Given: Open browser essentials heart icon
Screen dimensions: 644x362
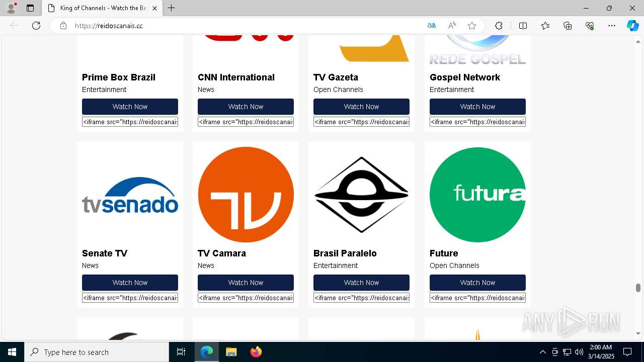Looking at the screenshot, I should tap(590, 26).
